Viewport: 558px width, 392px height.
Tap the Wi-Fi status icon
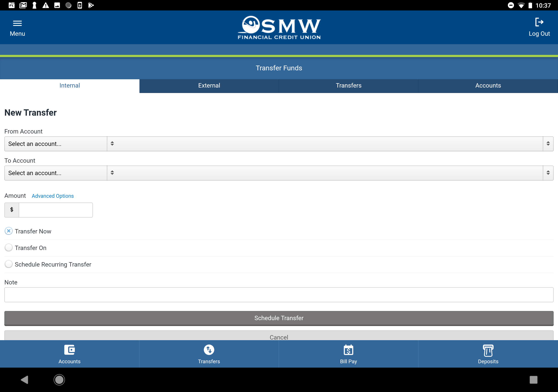(521, 5)
